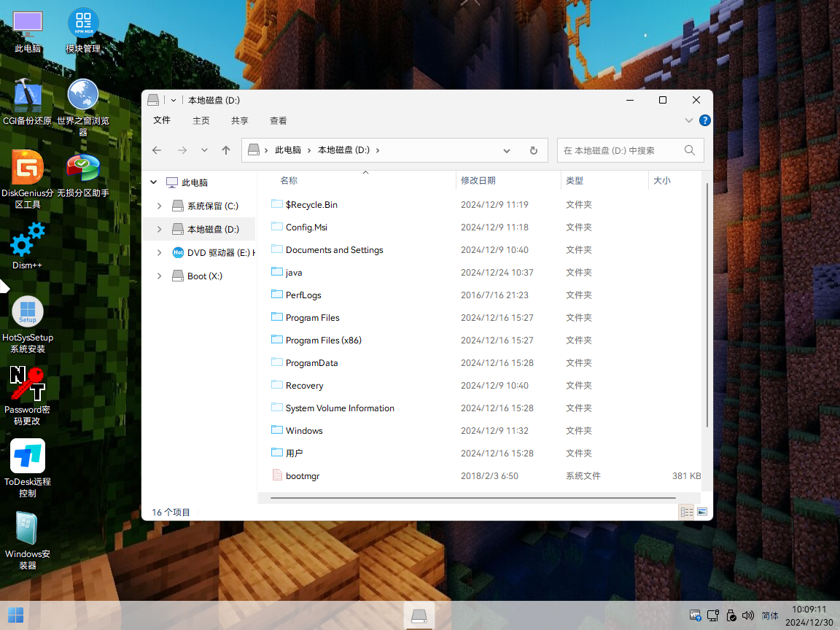Viewport: 840px width, 630px height.
Task: Refresh the current folder view
Action: pyautogui.click(x=534, y=150)
